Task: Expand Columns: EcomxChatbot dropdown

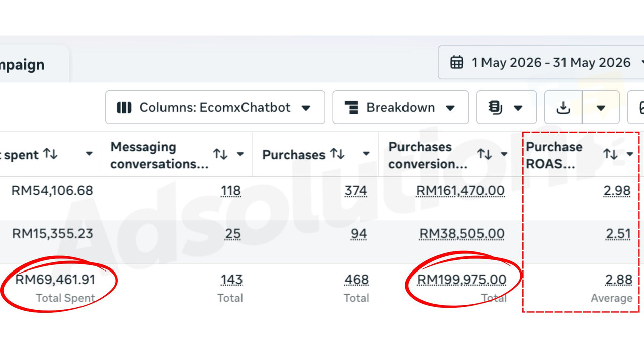Action: 305,108
